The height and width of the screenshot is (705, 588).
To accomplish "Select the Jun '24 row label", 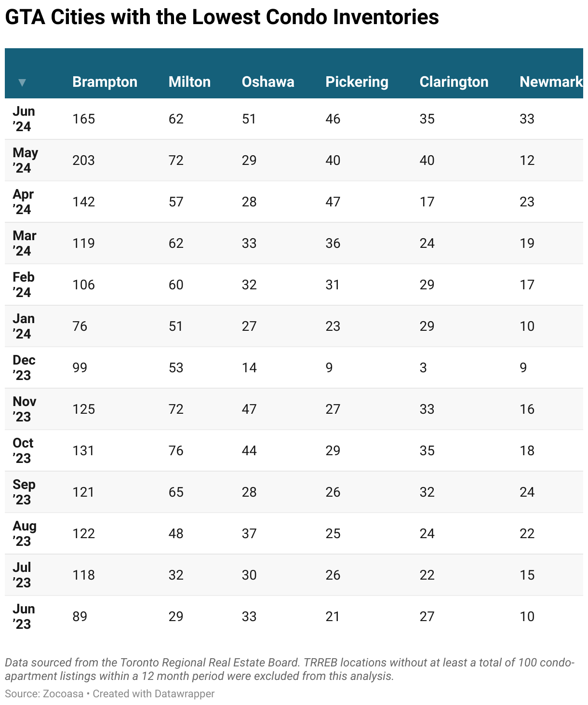I will [x=24, y=119].
